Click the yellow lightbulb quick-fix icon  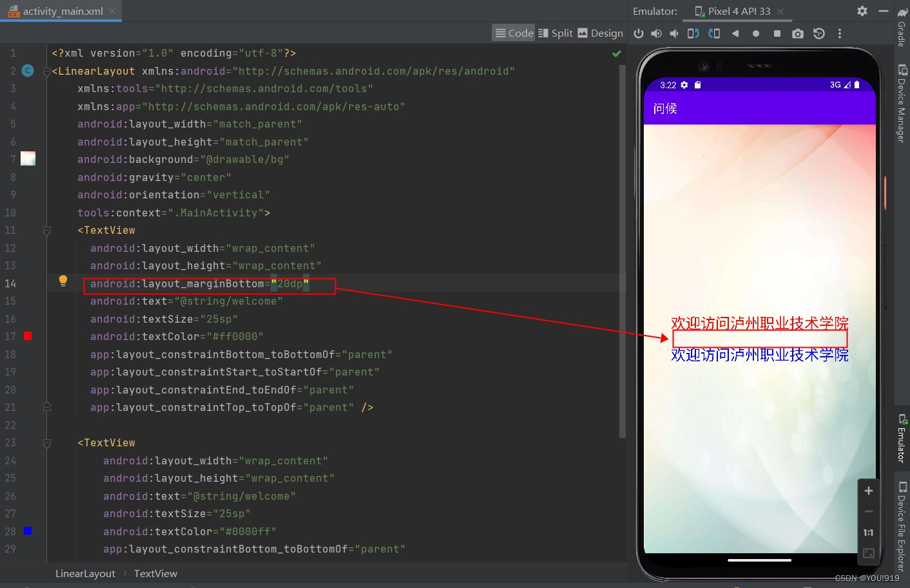(x=63, y=281)
